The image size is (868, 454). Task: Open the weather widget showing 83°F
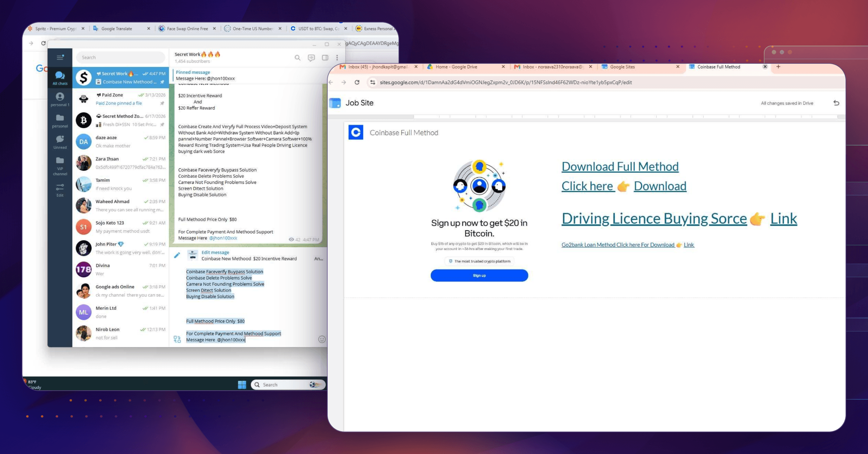(33, 384)
